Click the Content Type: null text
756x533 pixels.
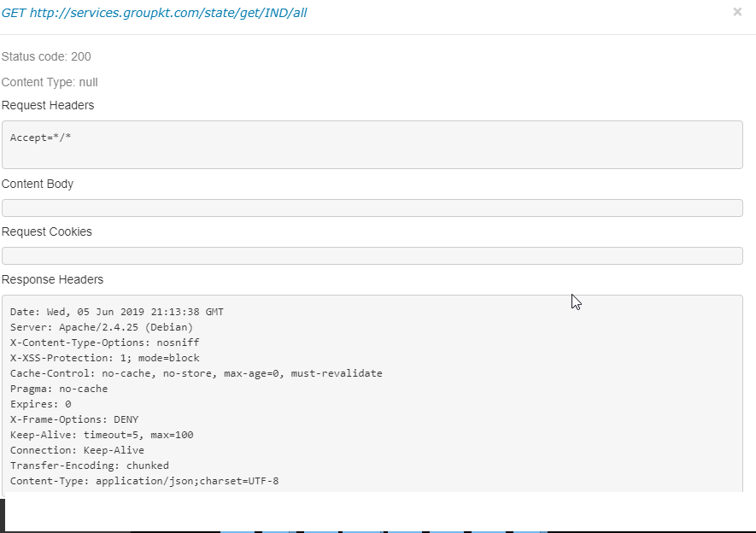50,82
